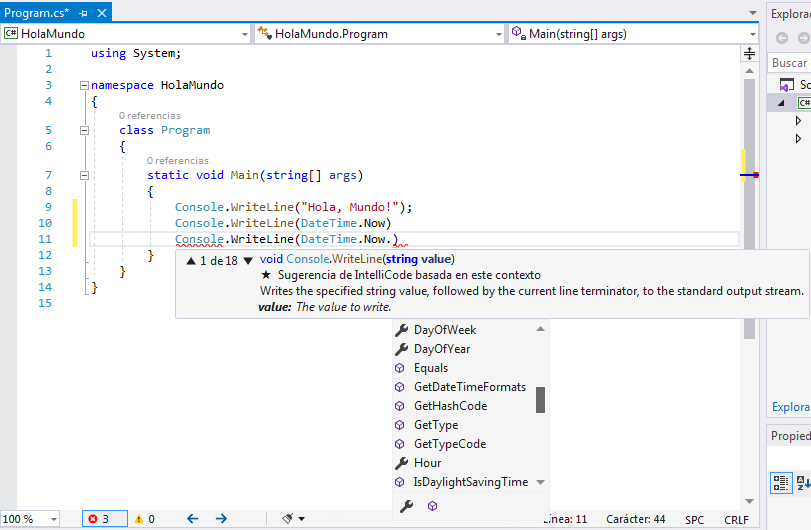811x530 pixels.
Task: Filter IntelliSense list by properties wrench icon
Action: point(406,506)
